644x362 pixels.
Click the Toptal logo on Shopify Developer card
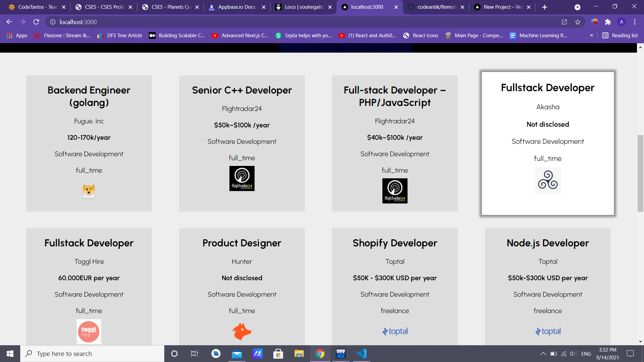395,331
